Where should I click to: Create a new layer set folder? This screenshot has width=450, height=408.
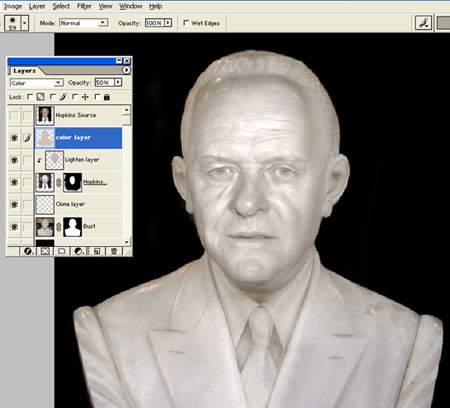[x=62, y=251]
